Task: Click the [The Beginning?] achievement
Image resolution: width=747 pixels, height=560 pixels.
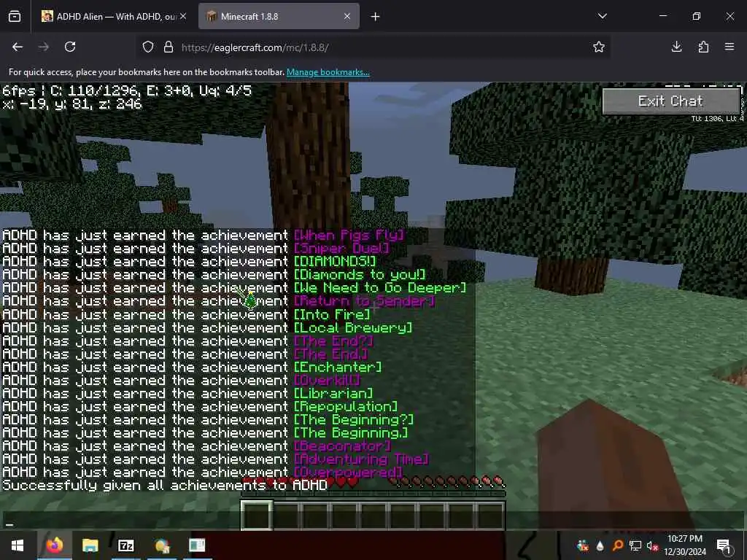Action: point(354,420)
